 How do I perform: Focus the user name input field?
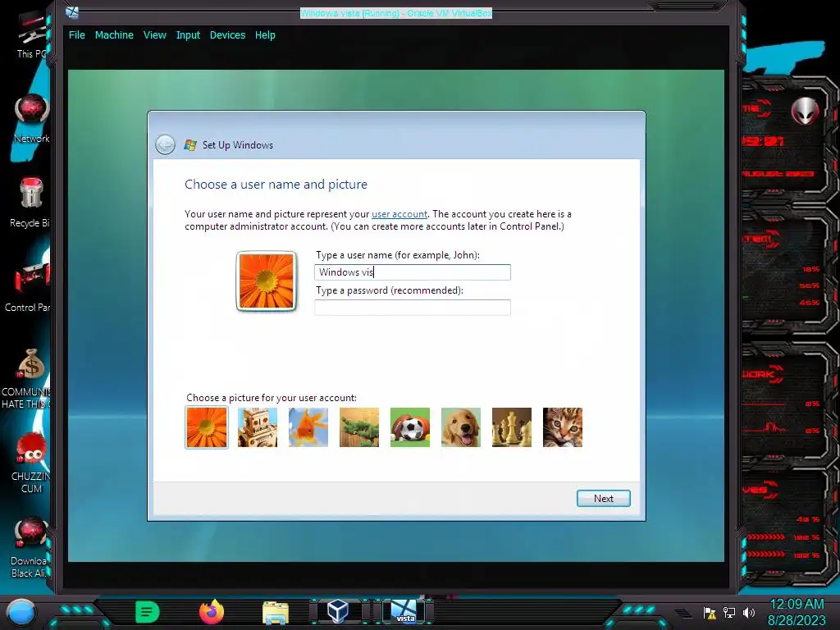click(413, 272)
